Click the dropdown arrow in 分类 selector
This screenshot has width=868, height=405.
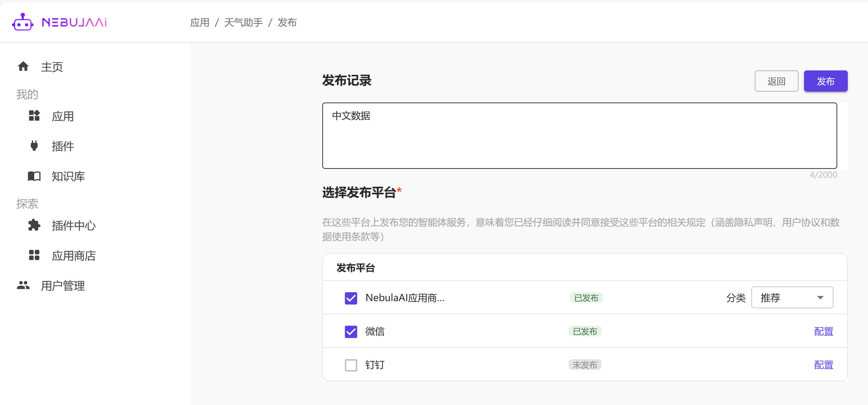[820, 298]
